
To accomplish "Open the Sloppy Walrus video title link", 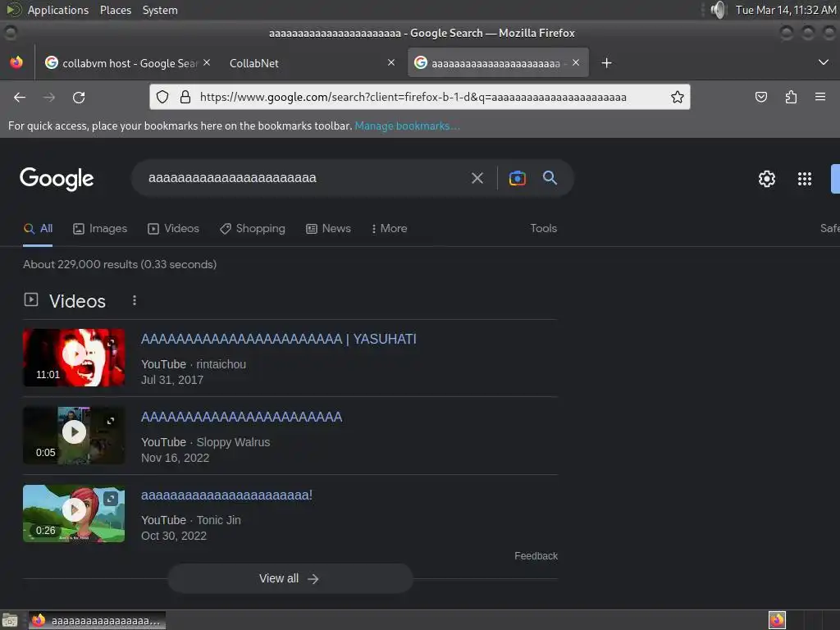I will (x=242, y=417).
